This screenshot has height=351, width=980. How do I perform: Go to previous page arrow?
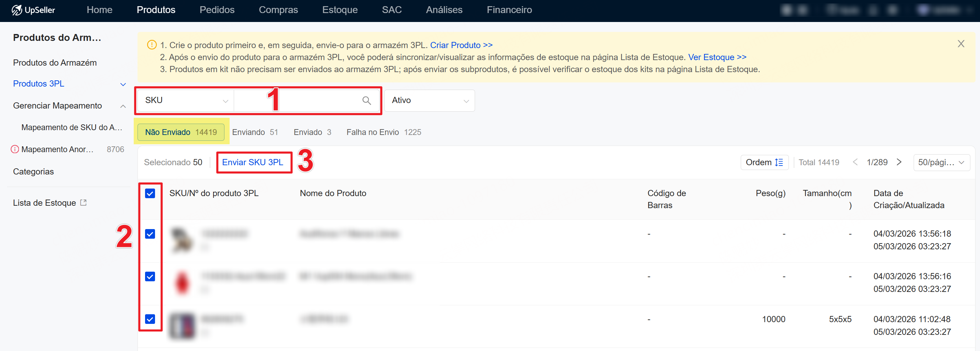pos(855,162)
